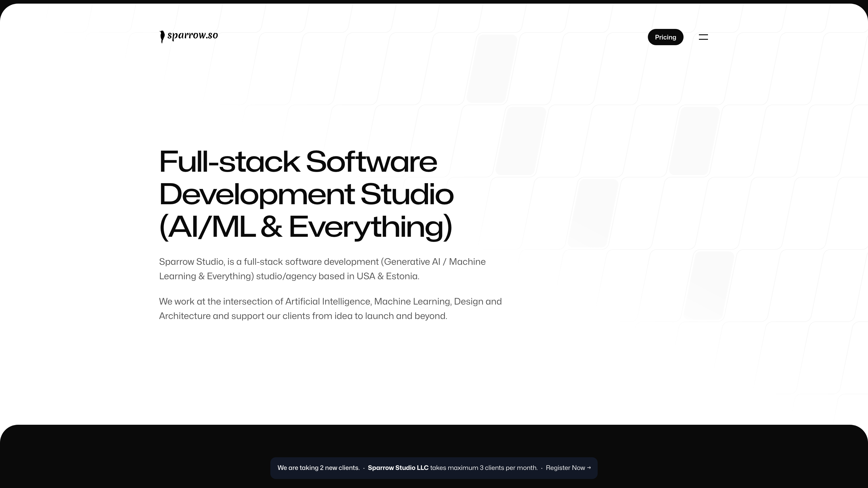Click the arrow after Register Now
This screenshot has height=488, width=868.
589,468
